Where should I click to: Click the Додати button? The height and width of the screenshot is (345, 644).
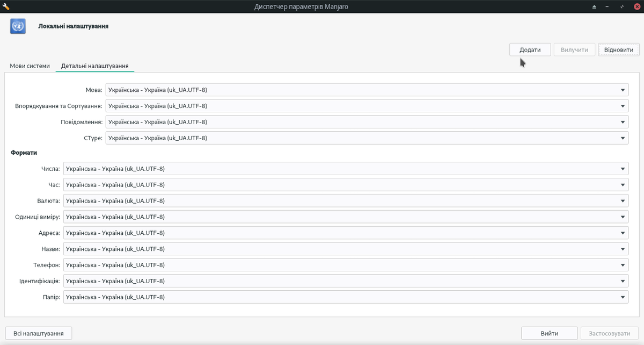tap(530, 49)
